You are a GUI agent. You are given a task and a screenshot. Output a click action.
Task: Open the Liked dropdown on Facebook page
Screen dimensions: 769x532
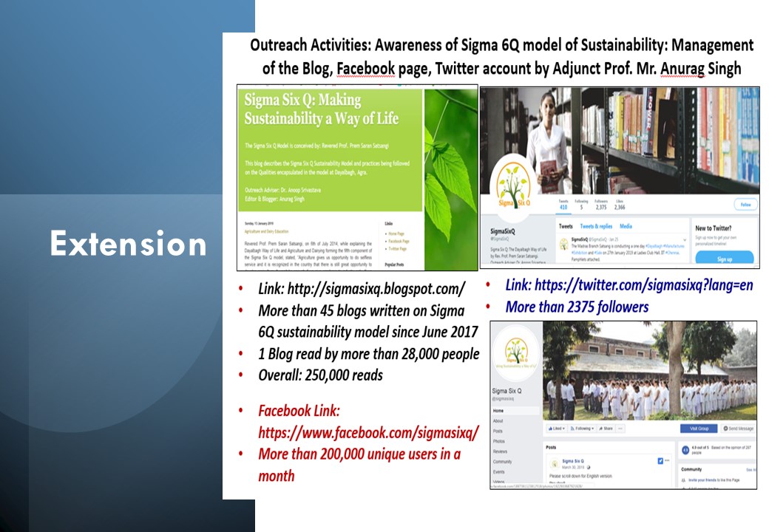tap(557, 428)
